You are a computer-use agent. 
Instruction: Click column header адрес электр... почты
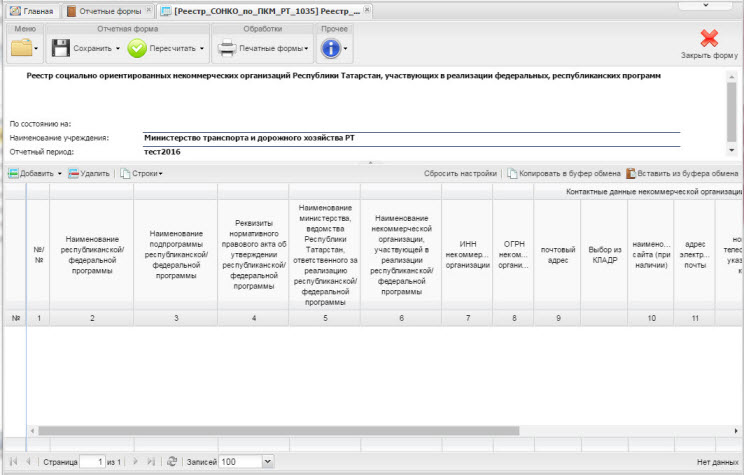click(695, 255)
